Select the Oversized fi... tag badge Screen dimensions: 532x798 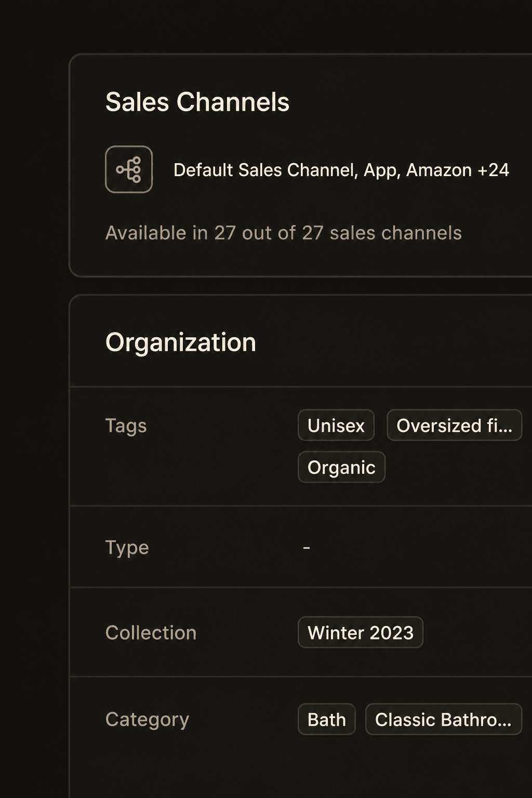pos(454,425)
